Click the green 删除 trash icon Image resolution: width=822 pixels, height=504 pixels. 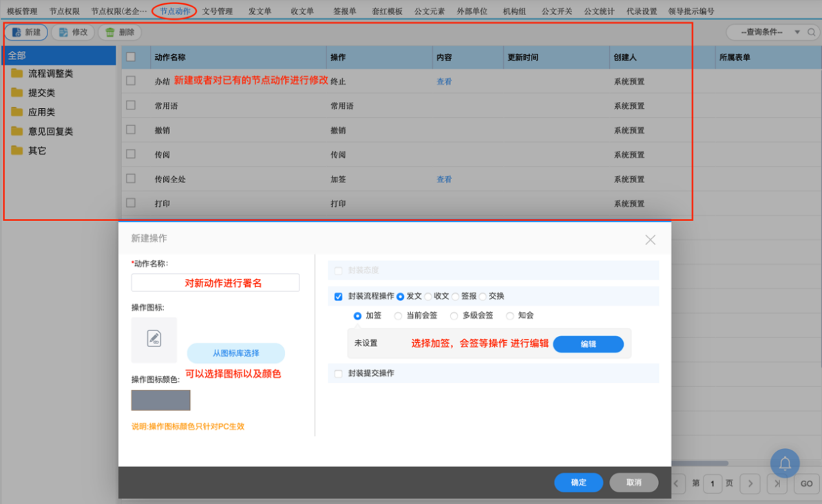pos(110,32)
